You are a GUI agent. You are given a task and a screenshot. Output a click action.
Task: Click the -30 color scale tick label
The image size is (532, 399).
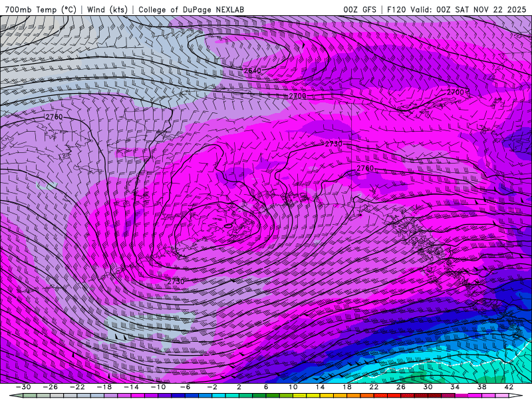pos(23,387)
